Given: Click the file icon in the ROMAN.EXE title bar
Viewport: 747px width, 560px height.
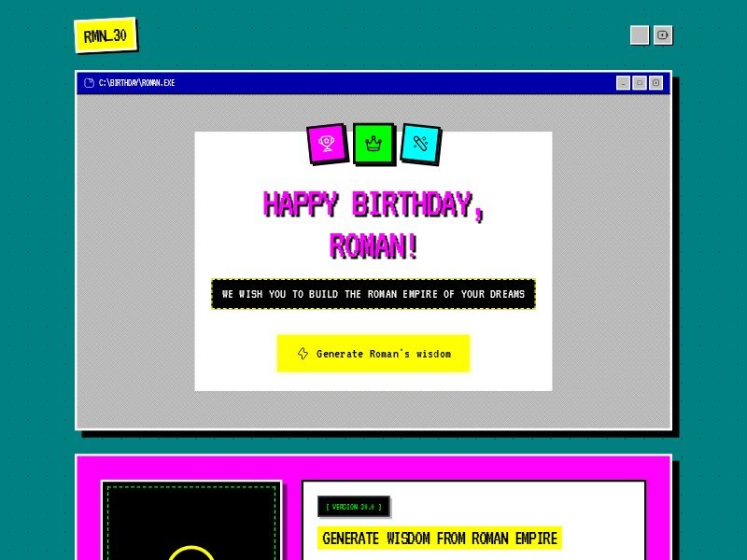Looking at the screenshot, I should point(89,83).
